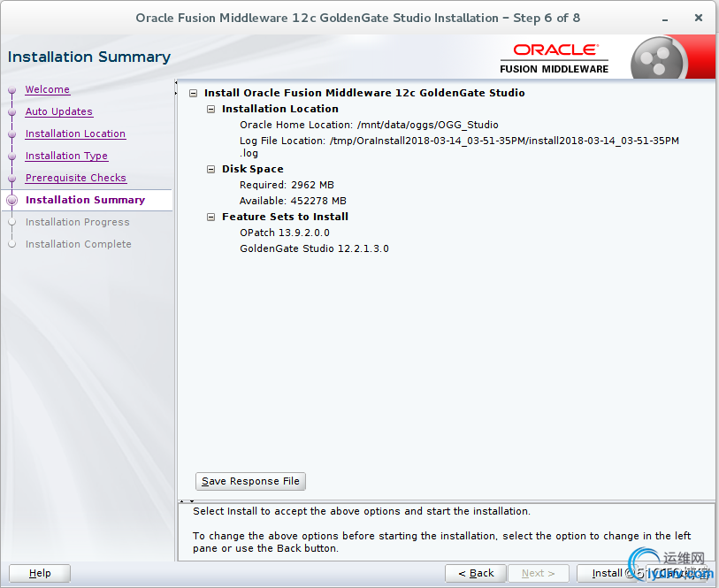
Task: Collapse the Installation Location tree section
Action: 211,109
